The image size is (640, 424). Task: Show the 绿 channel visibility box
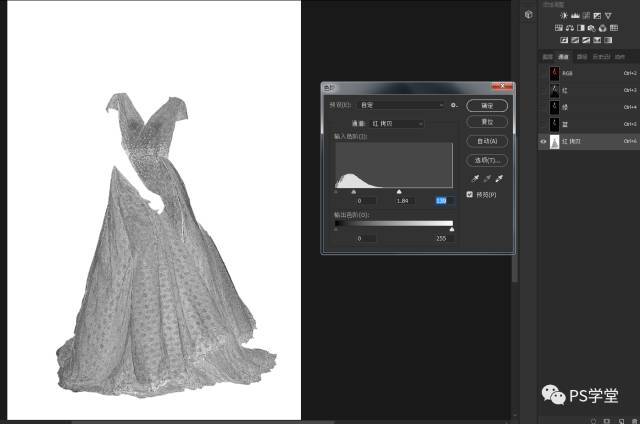click(x=543, y=107)
